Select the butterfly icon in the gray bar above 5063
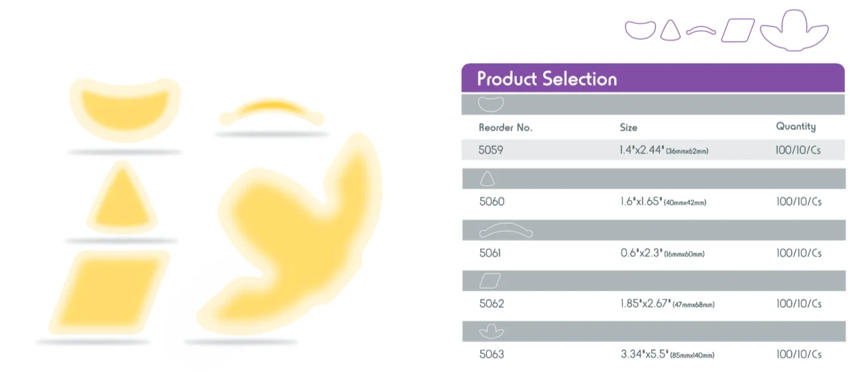868x384 pixels. pos(491,331)
